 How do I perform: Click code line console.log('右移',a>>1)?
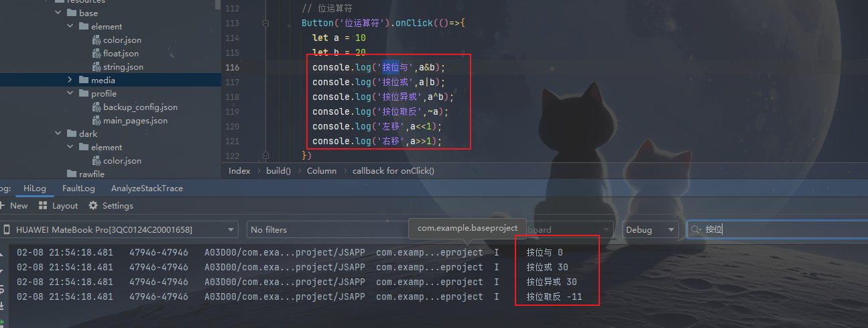click(377, 141)
